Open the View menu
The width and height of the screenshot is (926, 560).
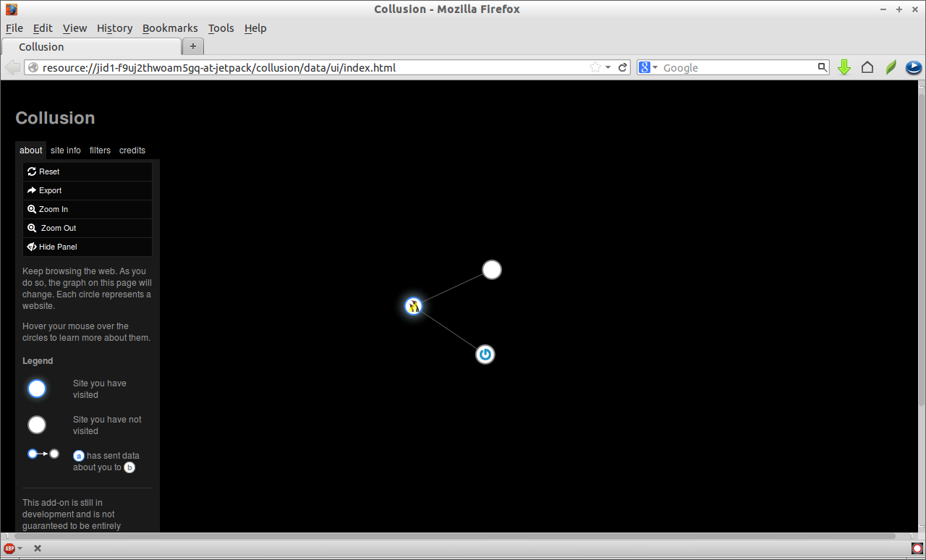coord(75,28)
